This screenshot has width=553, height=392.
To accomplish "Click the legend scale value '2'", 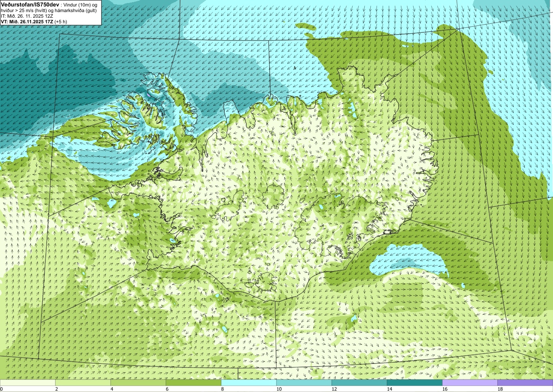I will pyautogui.click(x=57, y=389).
